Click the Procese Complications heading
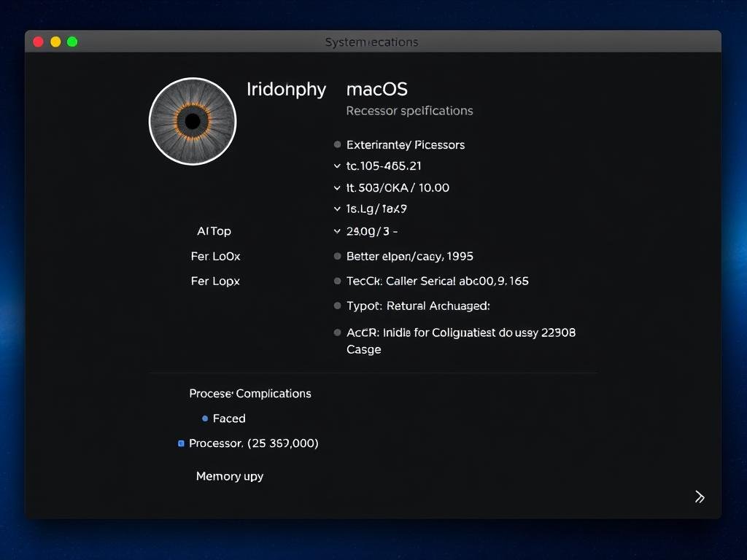Viewport: 747px width, 560px height. tap(250, 394)
